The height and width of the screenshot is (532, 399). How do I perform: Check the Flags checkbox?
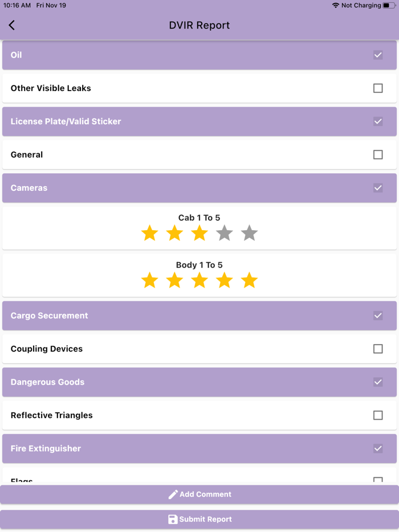click(x=378, y=480)
